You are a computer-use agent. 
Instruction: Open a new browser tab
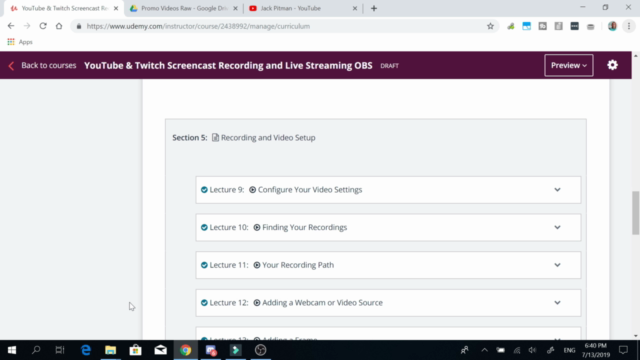374,8
